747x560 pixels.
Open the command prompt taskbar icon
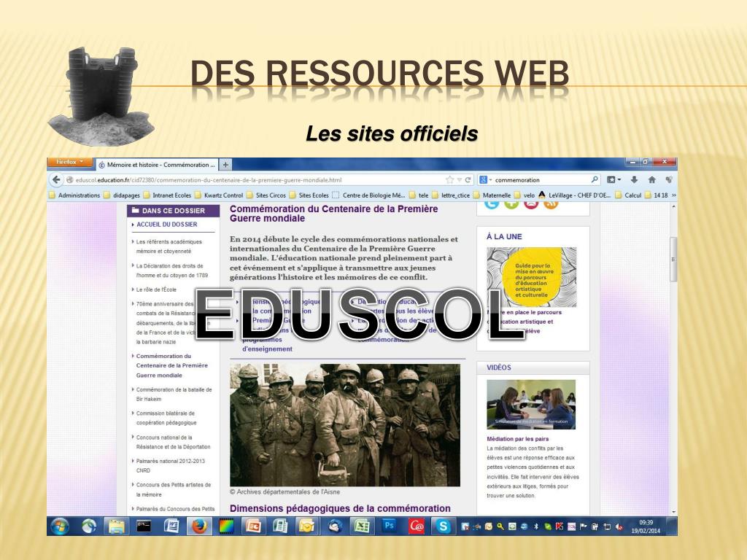point(144,526)
